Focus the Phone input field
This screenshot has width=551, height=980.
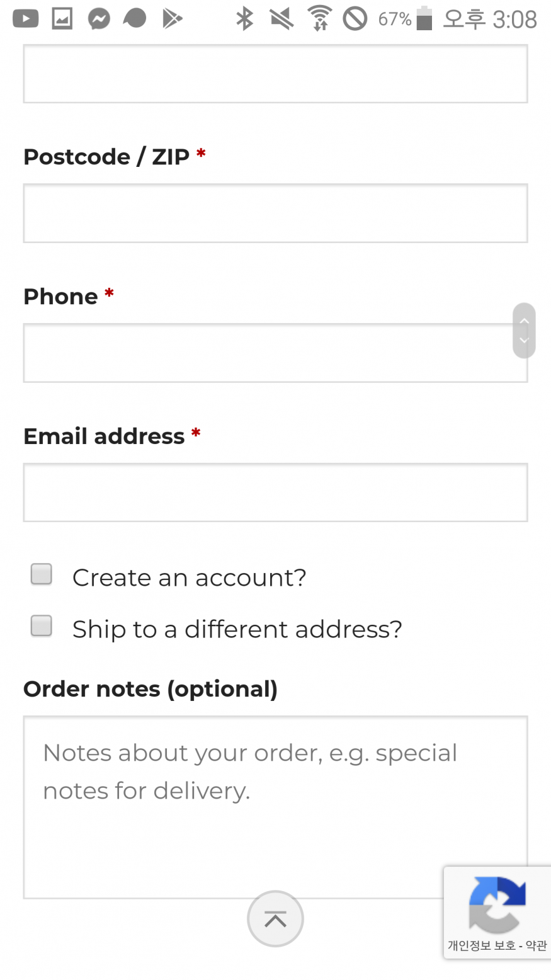(275, 353)
